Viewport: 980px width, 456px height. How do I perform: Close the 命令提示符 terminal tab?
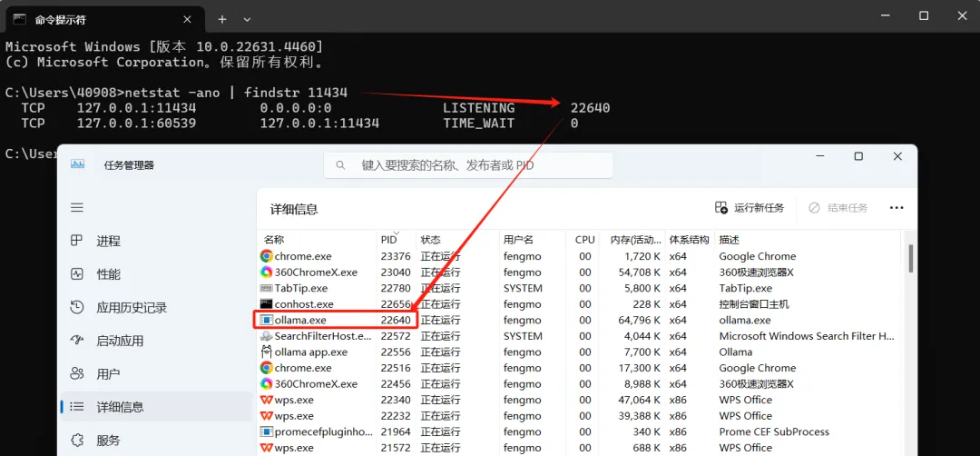click(x=189, y=19)
